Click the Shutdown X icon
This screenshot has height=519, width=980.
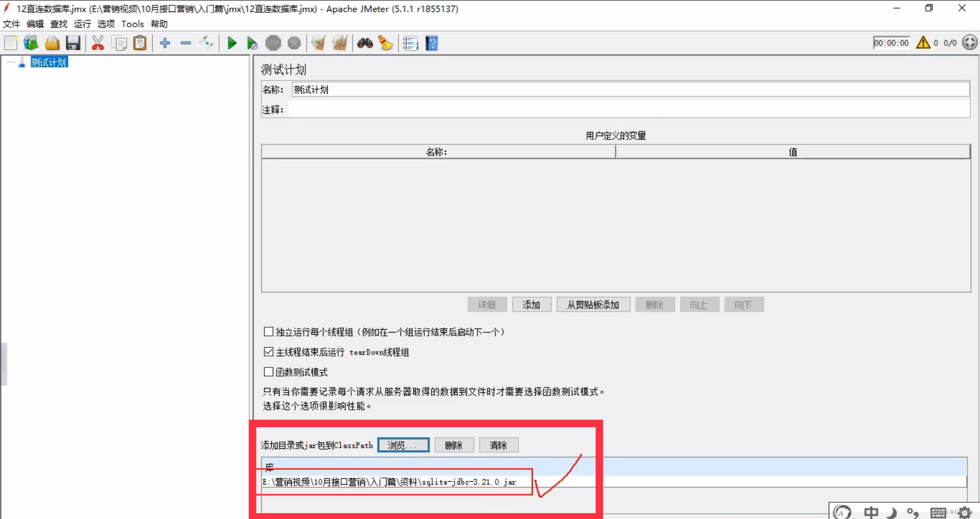coord(294,43)
